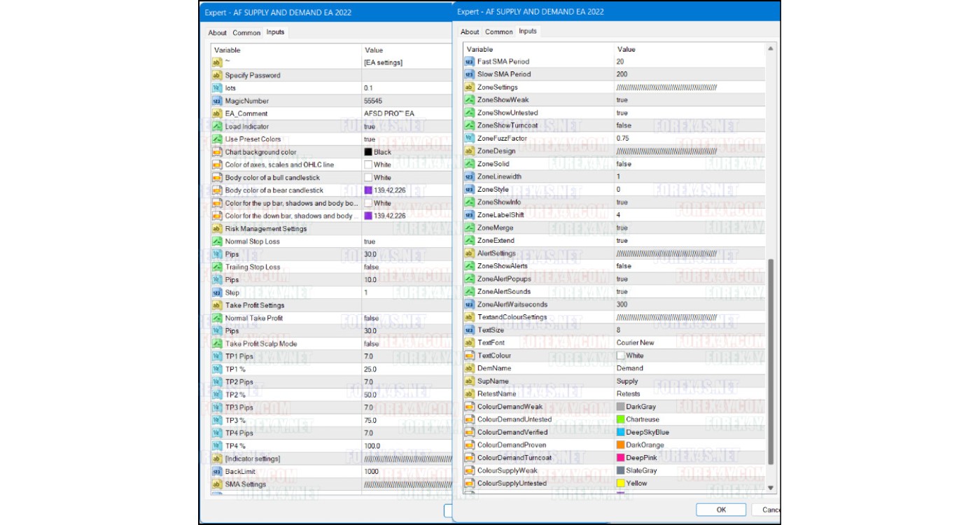Toggle the ZoneSolid false value
Viewport: 980px width, 525px height.
(x=623, y=164)
